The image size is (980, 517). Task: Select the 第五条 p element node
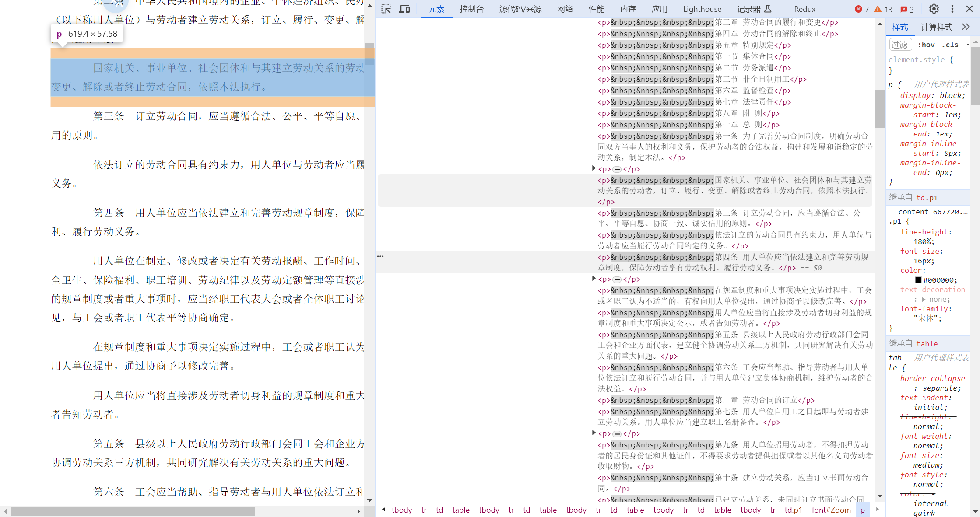[x=734, y=345]
